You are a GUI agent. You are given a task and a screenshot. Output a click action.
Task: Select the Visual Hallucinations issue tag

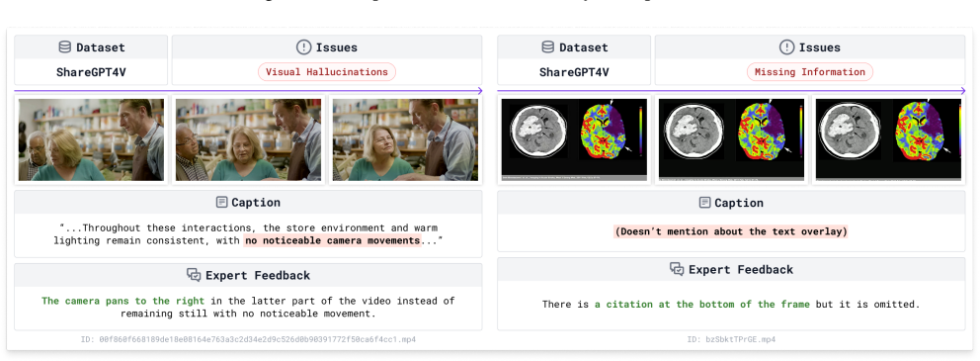point(327,72)
